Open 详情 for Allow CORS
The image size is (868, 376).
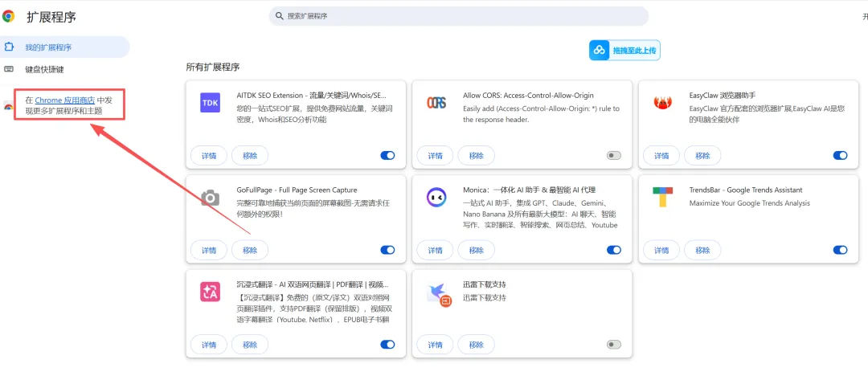coord(435,156)
